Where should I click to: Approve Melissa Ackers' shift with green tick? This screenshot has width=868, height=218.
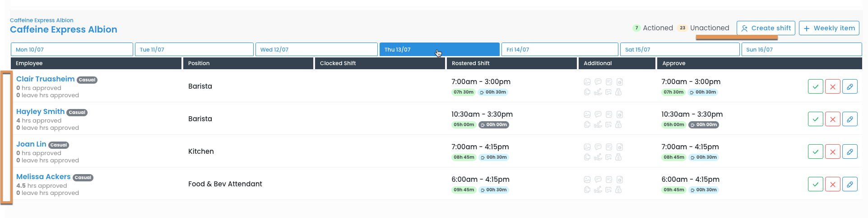click(x=815, y=184)
